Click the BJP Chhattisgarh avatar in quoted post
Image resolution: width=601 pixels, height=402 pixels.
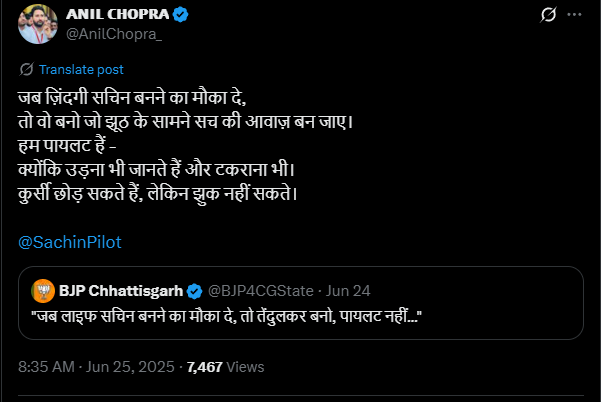tap(43, 290)
